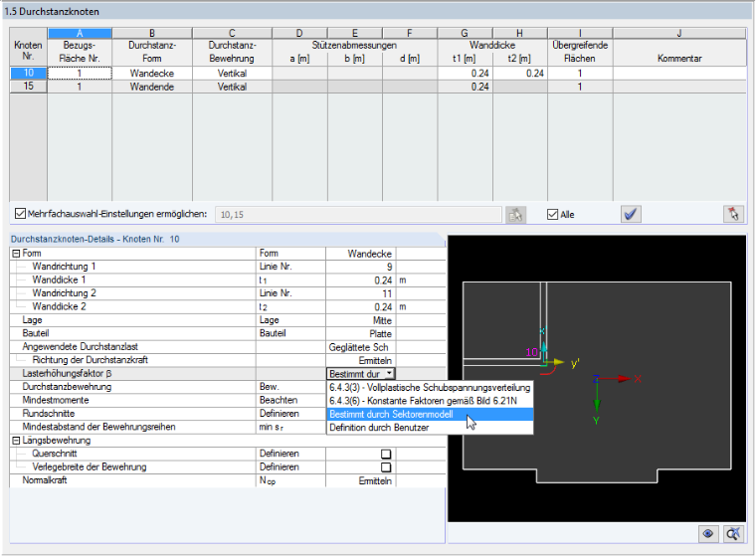The width and height of the screenshot is (756, 557).
Task: Click column A header
Action: (80, 33)
